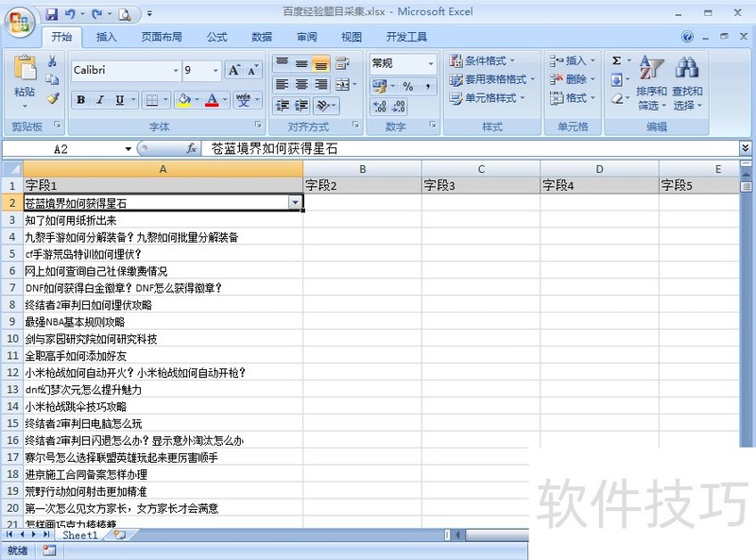Expand the font size dropdown
The width and height of the screenshot is (756, 560).
click(x=215, y=70)
